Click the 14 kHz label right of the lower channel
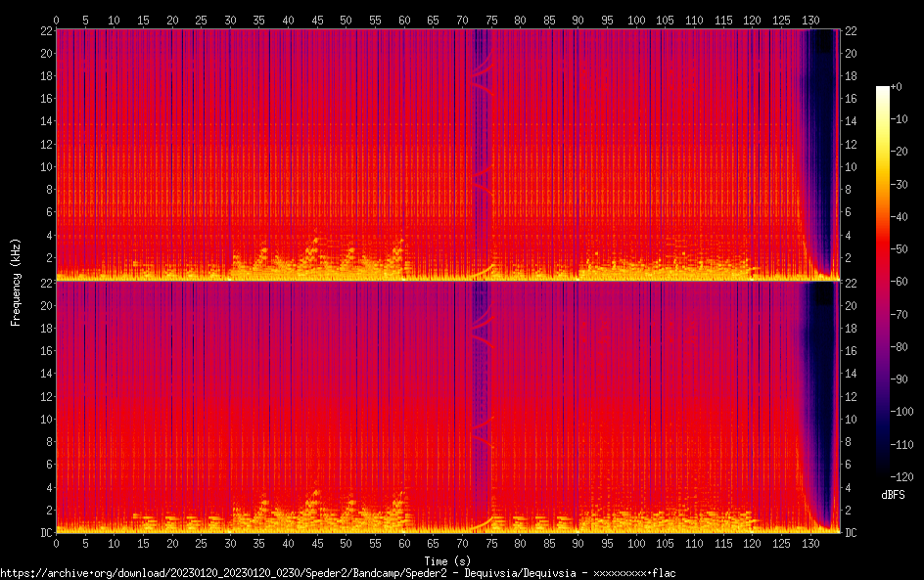Screen dimensions: 924x580 point(851,374)
